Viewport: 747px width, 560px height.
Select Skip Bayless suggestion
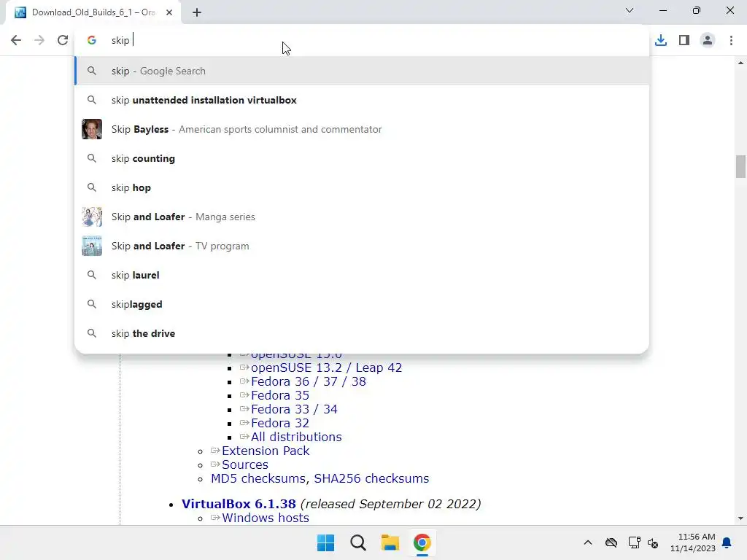pos(362,129)
